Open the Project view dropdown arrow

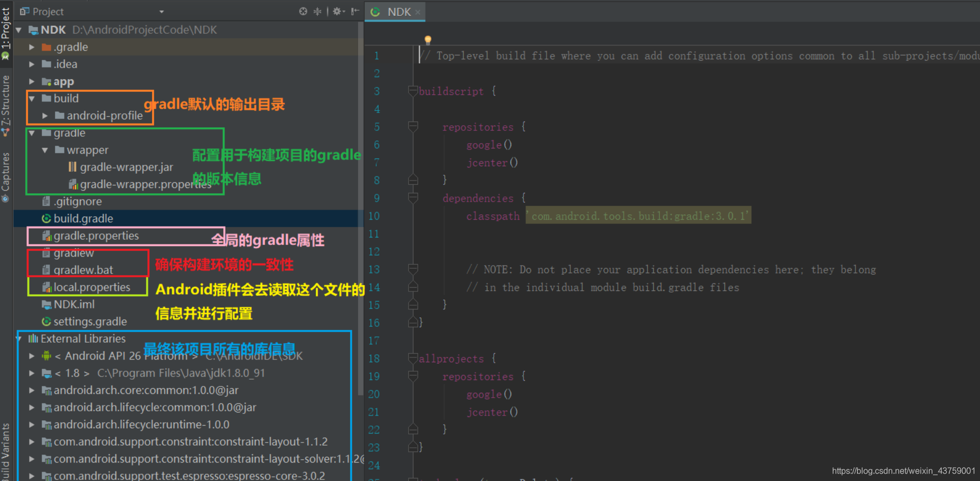click(162, 12)
